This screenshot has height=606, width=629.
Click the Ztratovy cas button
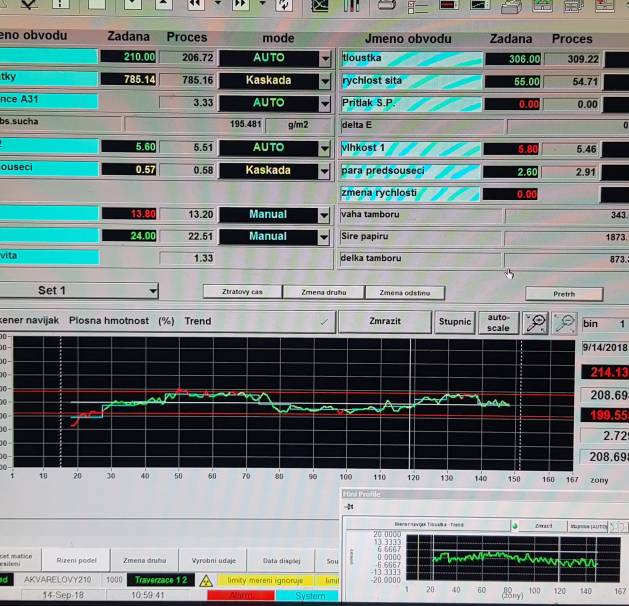241,292
